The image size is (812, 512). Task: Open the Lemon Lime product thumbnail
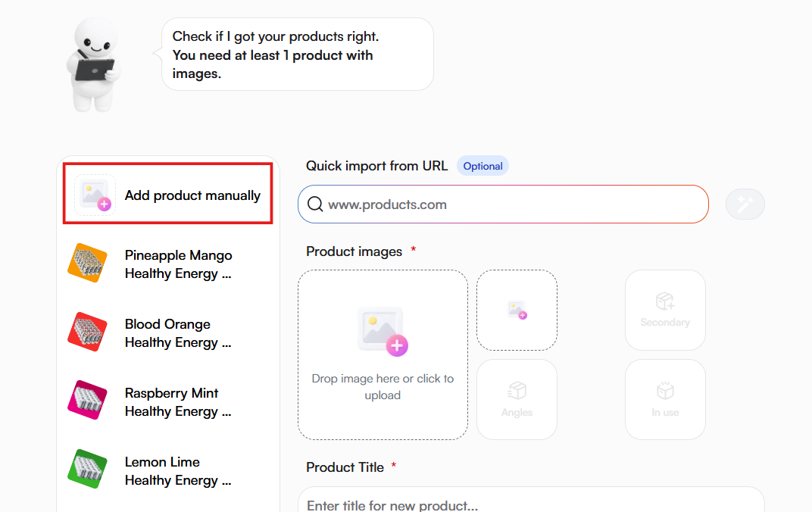click(87, 470)
